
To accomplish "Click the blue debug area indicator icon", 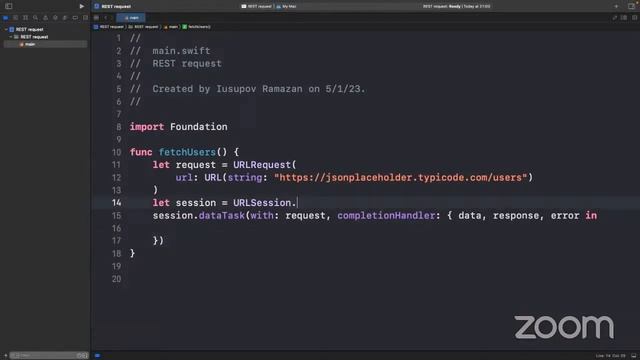I will pos(97,356).
